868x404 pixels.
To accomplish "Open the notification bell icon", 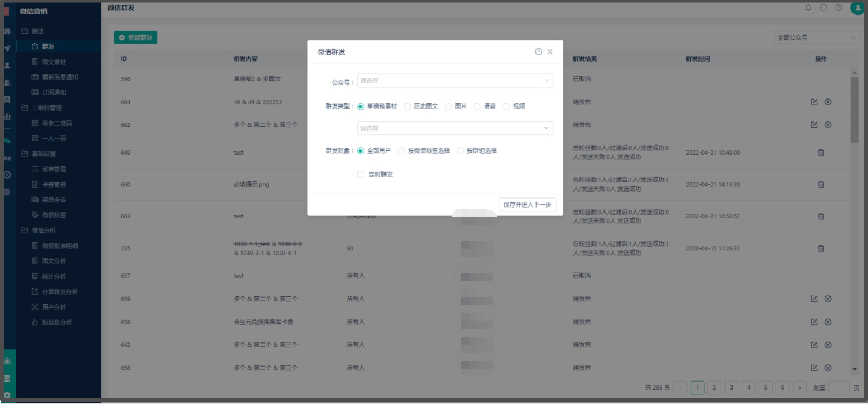I will pyautogui.click(x=809, y=7).
